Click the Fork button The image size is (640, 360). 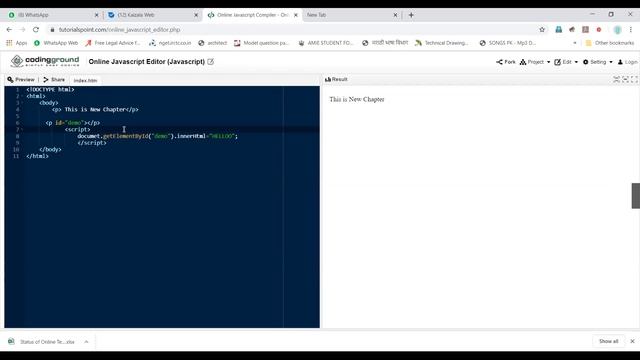point(505,62)
